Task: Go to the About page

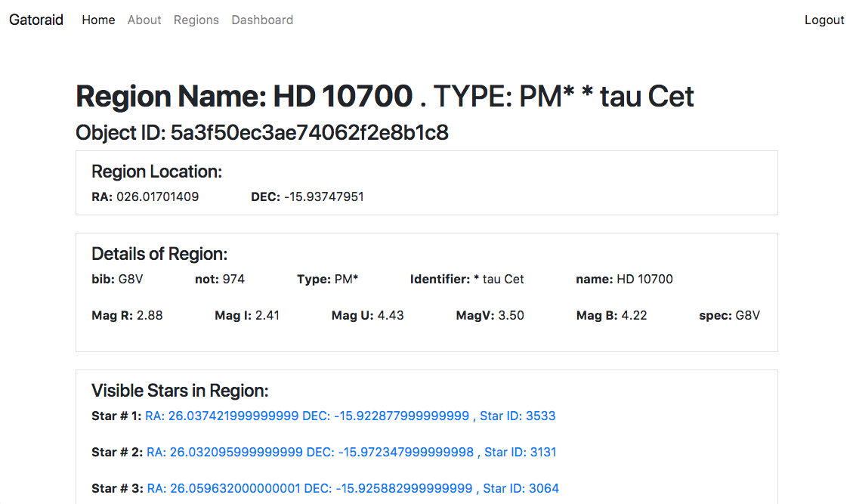Action: click(x=144, y=20)
